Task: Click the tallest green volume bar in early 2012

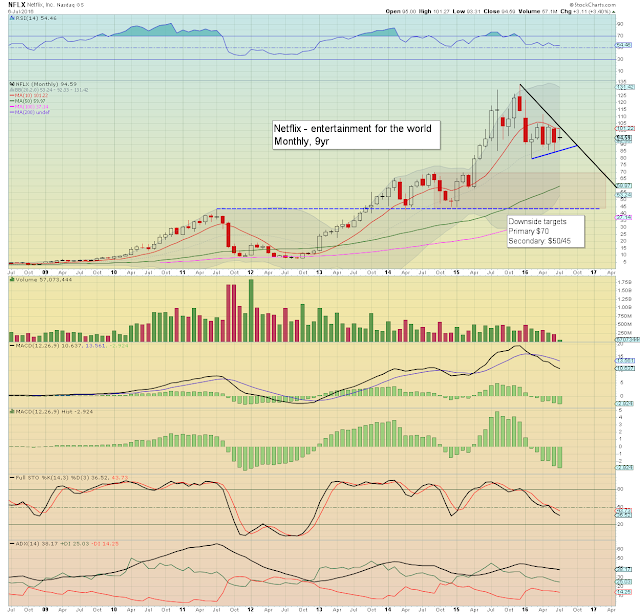Action: coord(251,311)
